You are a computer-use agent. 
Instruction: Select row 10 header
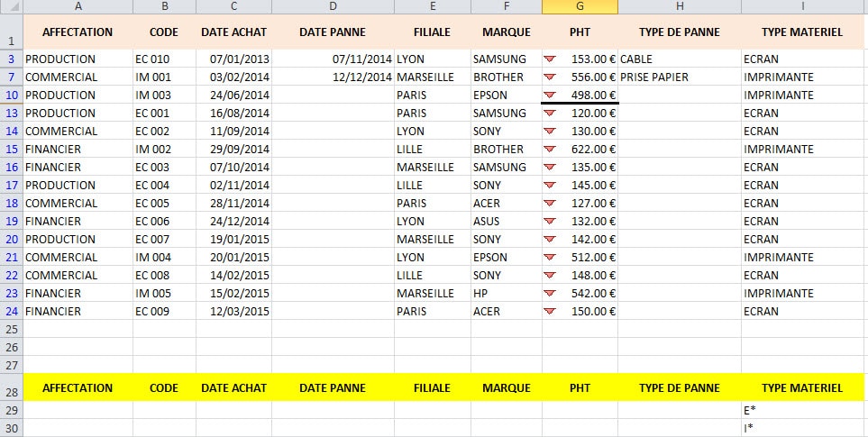pos(12,96)
